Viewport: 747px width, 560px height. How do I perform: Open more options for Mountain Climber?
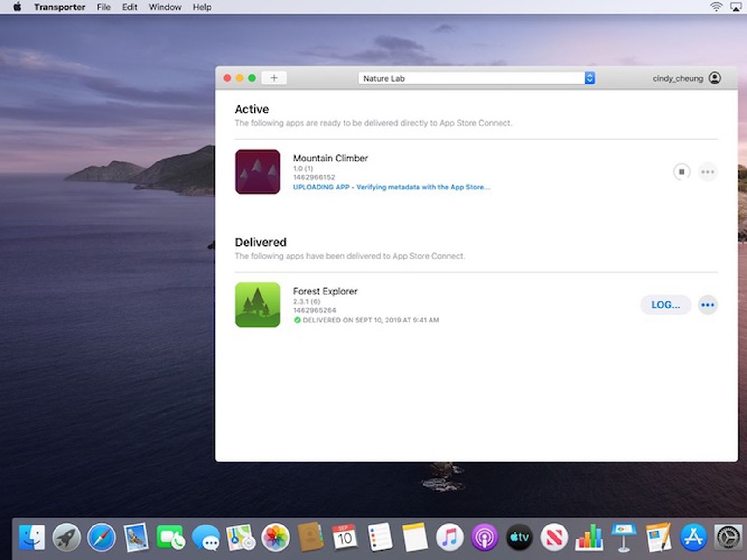[708, 172]
